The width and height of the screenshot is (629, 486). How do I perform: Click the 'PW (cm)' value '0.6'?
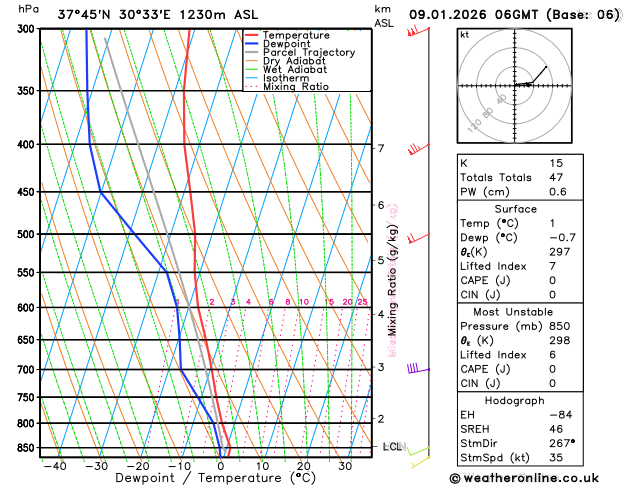point(558,192)
